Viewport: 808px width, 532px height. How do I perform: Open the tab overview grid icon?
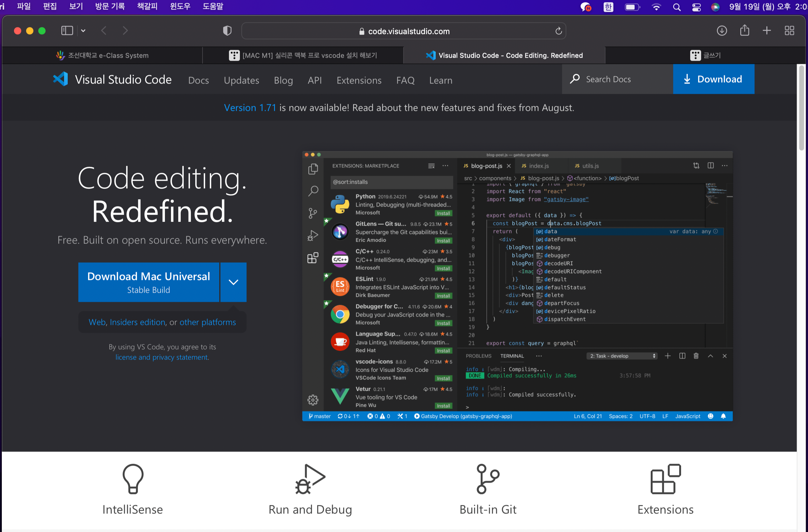[789, 31]
